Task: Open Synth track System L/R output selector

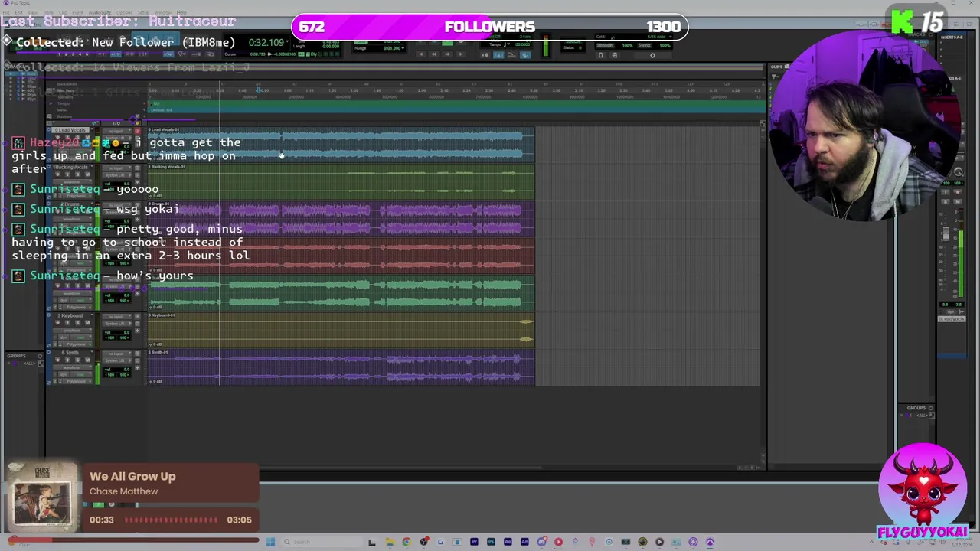Action: 116,360
